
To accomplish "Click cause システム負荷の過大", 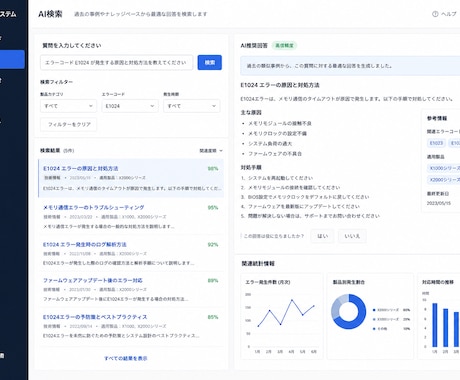I will pyautogui.click(x=270, y=144).
